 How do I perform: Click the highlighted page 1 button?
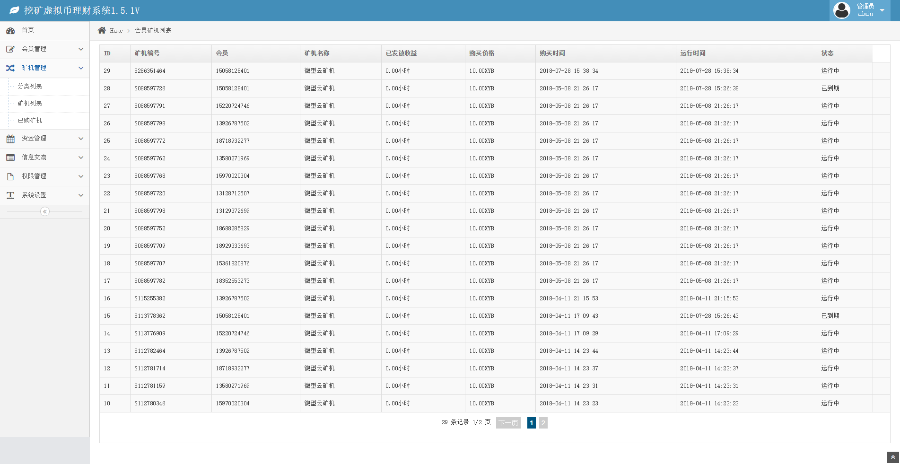532,423
